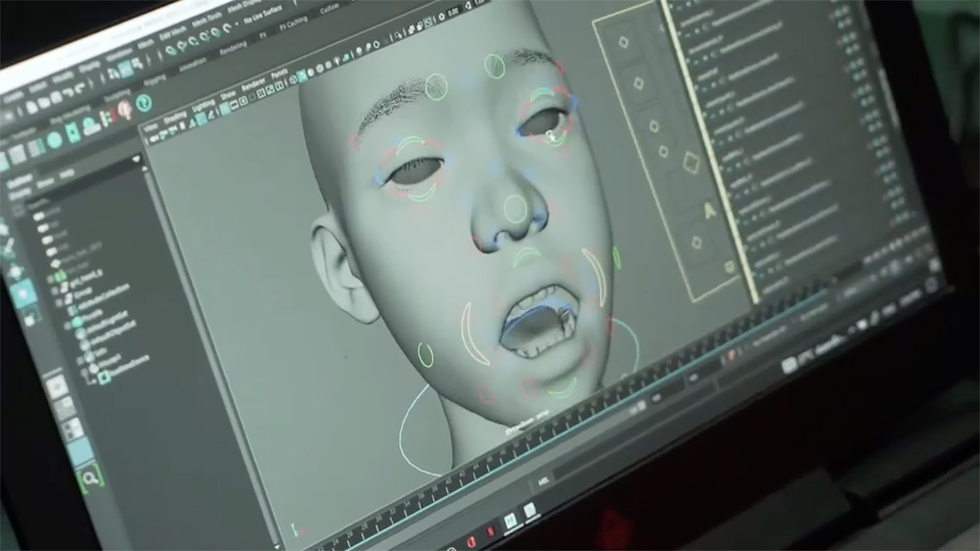This screenshot has width=980, height=551.
Task: Select defaultLightSet in the Outliner
Action: tap(107, 320)
